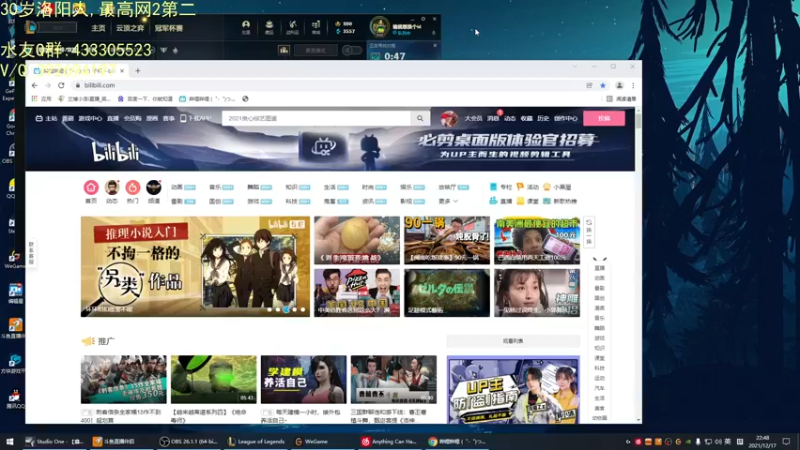Open the 动态 avatar circle icon

[x=112, y=187]
